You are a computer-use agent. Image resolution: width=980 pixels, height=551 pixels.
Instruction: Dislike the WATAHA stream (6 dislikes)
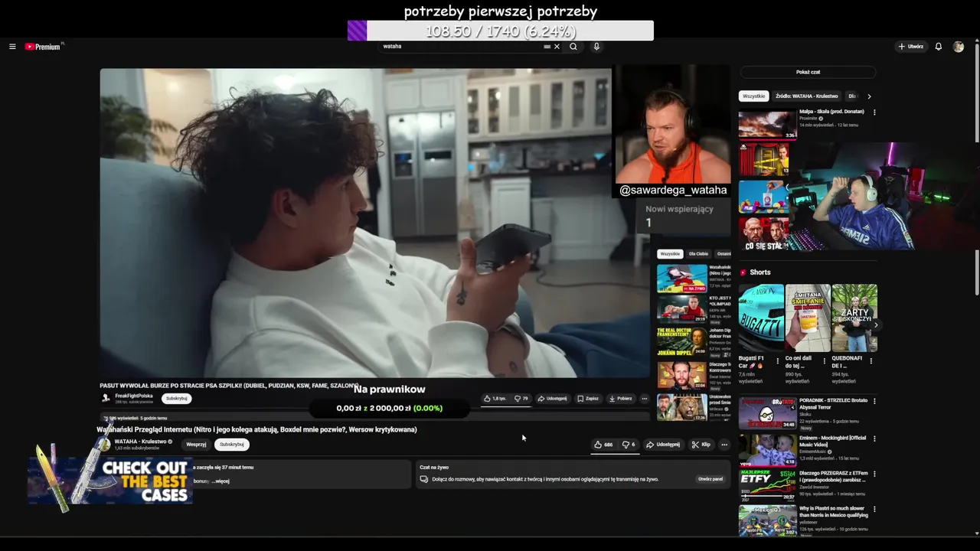(629, 445)
